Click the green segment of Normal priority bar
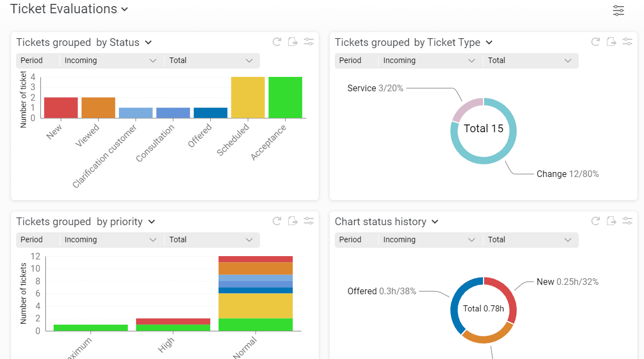This screenshot has height=359, width=644. 256,325
